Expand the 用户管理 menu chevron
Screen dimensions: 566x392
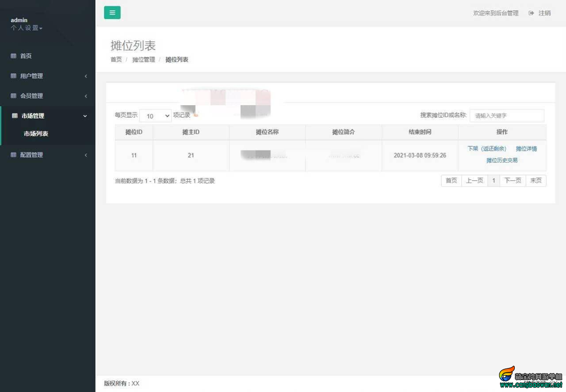(x=86, y=76)
